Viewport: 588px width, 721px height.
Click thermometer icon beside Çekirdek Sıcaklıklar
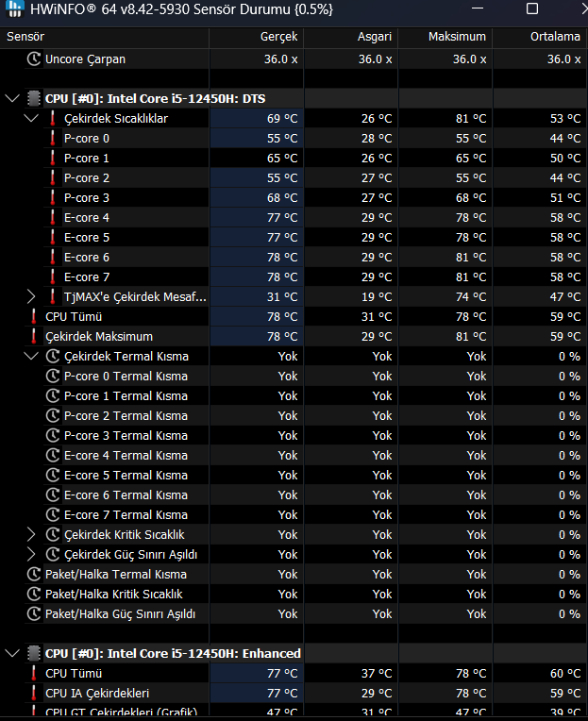53,118
